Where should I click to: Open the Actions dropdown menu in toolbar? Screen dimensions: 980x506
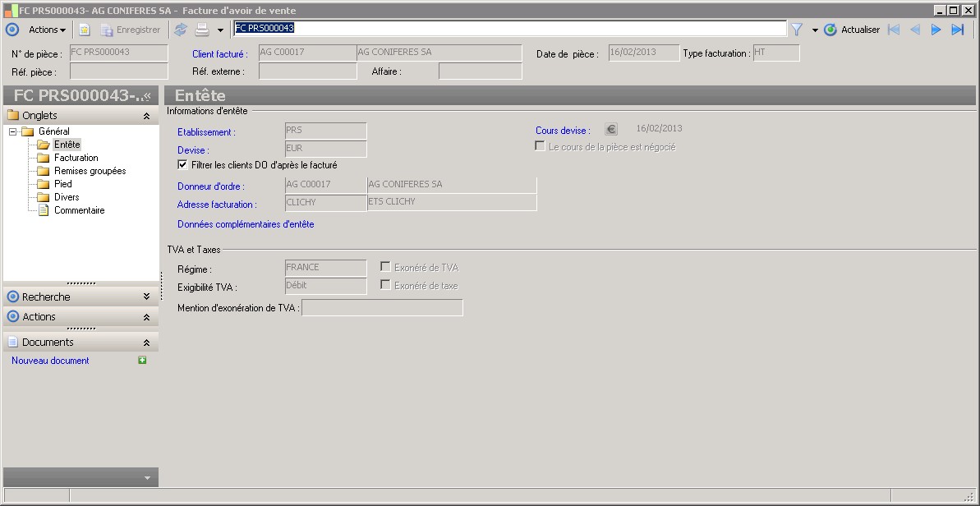coord(48,30)
